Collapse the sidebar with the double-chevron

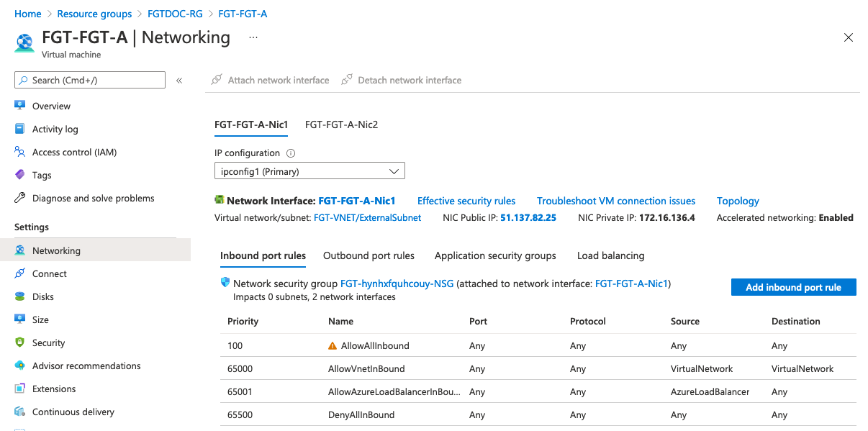(x=179, y=81)
